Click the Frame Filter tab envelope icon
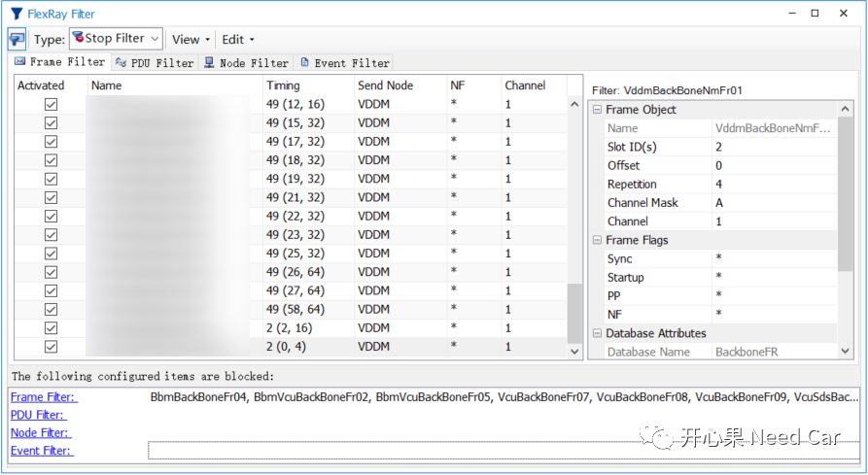Viewport: 868px width, 475px height. 20,61
